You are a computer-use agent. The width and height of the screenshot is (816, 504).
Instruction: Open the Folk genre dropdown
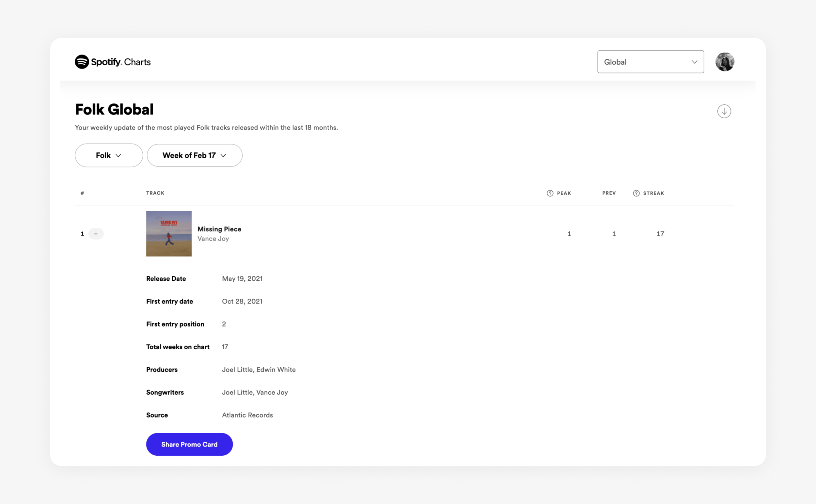click(109, 155)
